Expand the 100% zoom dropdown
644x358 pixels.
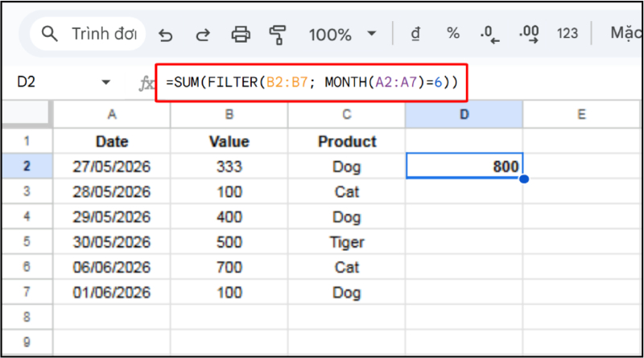[371, 35]
